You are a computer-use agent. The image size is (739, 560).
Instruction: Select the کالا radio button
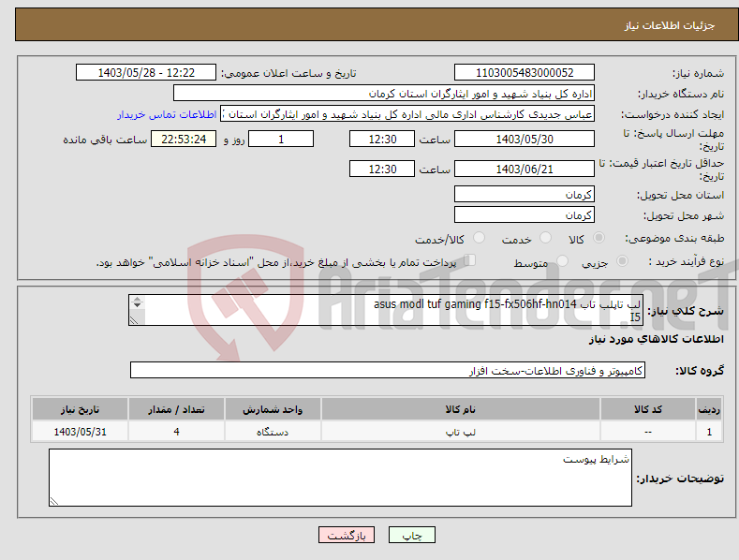tap(599, 238)
